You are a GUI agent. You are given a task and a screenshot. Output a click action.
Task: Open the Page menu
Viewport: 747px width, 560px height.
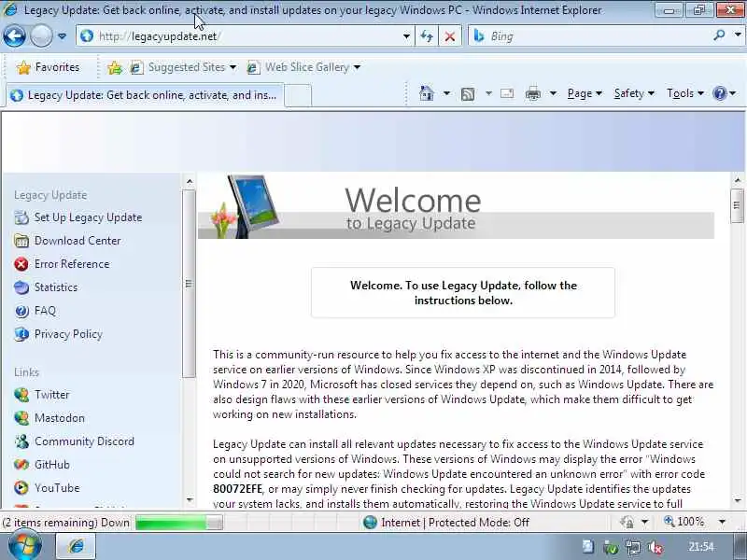pos(585,93)
